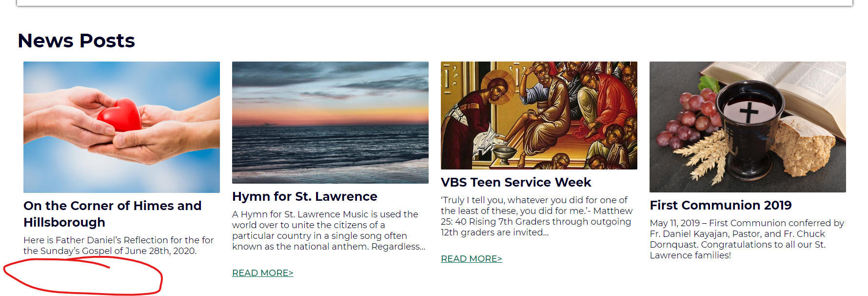The image size is (868, 296).
Task: Click the red heart in the hands photo
Action: coord(119,115)
